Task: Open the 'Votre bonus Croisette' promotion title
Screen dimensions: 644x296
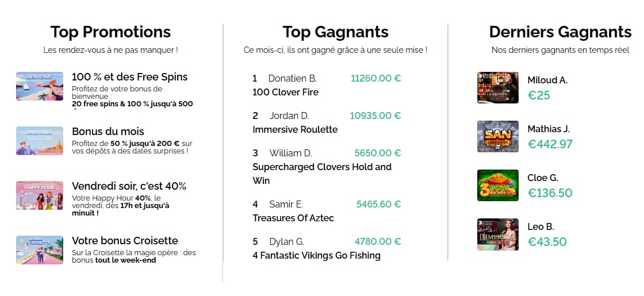Action: [125, 241]
